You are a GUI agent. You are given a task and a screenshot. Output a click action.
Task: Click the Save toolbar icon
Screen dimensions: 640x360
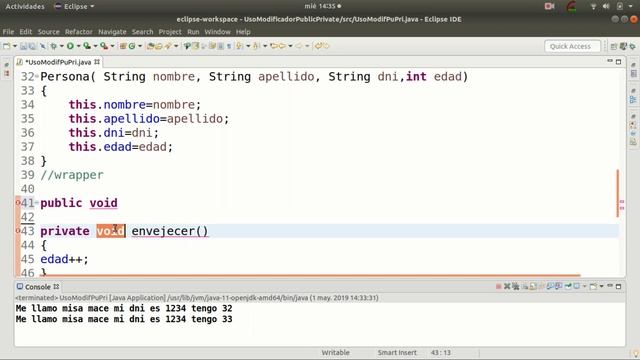coord(23,46)
